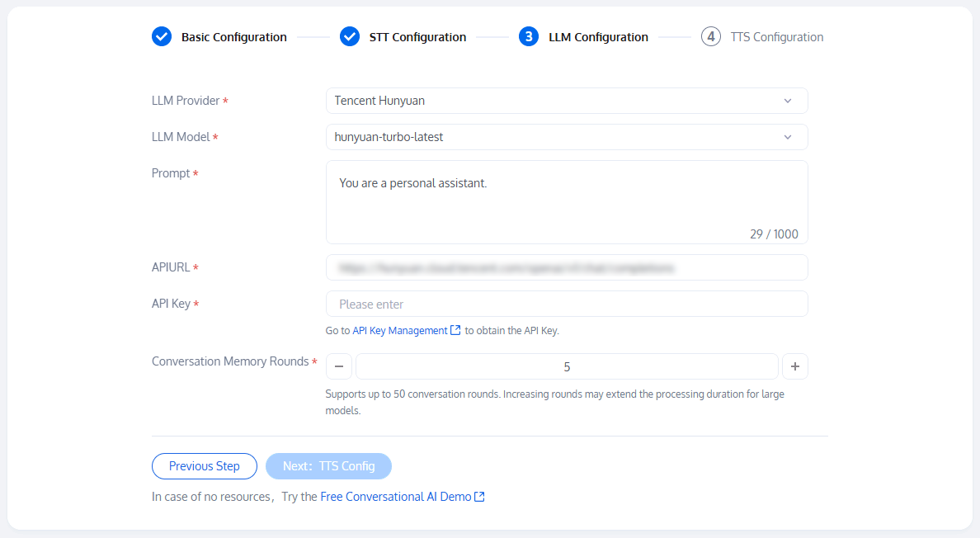980x538 pixels.
Task: Click the Basic Configuration checkmark icon
Action: click(x=162, y=36)
